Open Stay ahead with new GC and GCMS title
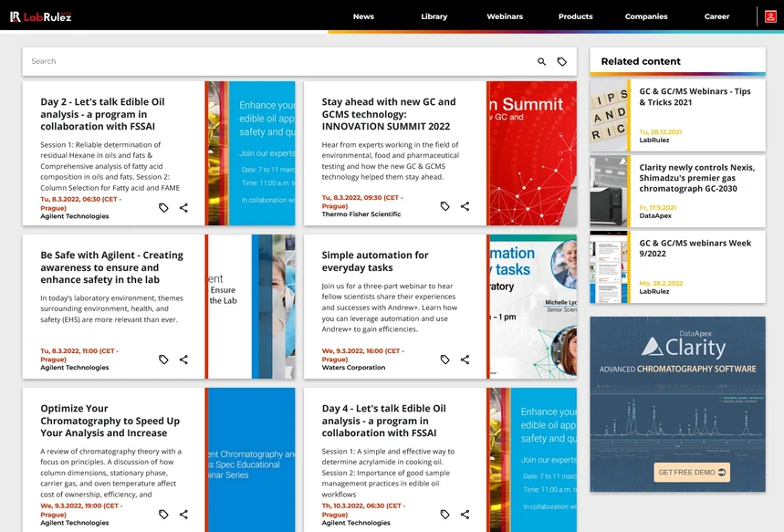784x532 pixels. pyautogui.click(x=389, y=114)
